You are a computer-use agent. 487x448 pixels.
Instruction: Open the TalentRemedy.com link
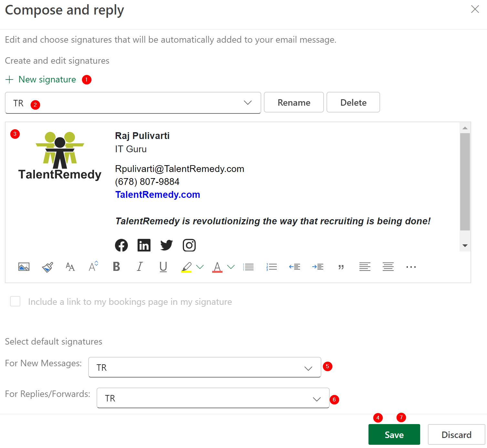pyautogui.click(x=158, y=195)
